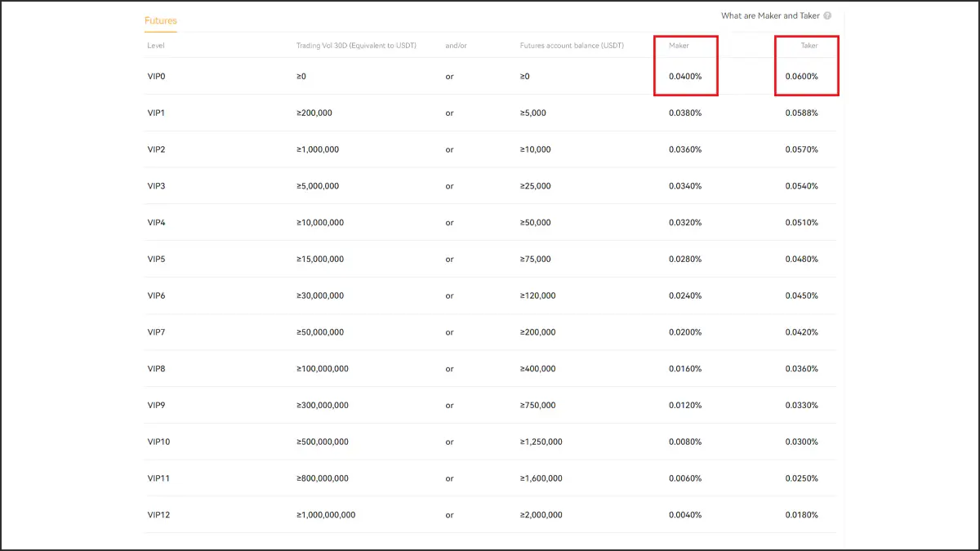This screenshot has height=551, width=980.
Task: Click VIP11 maker fee 0.0060%
Action: point(685,478)
